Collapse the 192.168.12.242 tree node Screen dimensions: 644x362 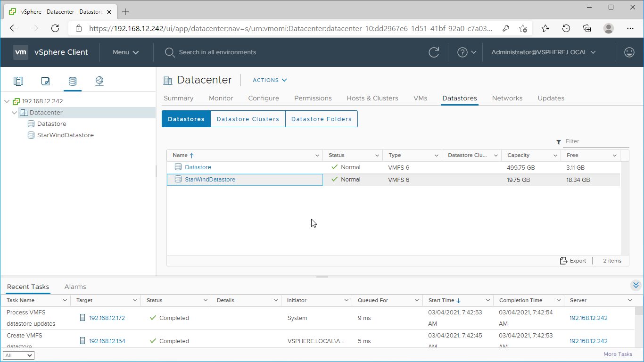(x=7, y=101)
